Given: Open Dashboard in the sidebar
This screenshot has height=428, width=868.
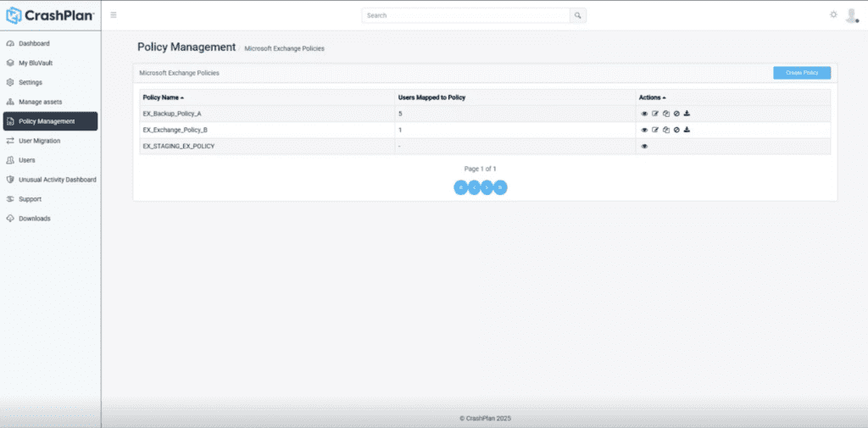Looking at the screenshot, I should [x=50, y=43].
